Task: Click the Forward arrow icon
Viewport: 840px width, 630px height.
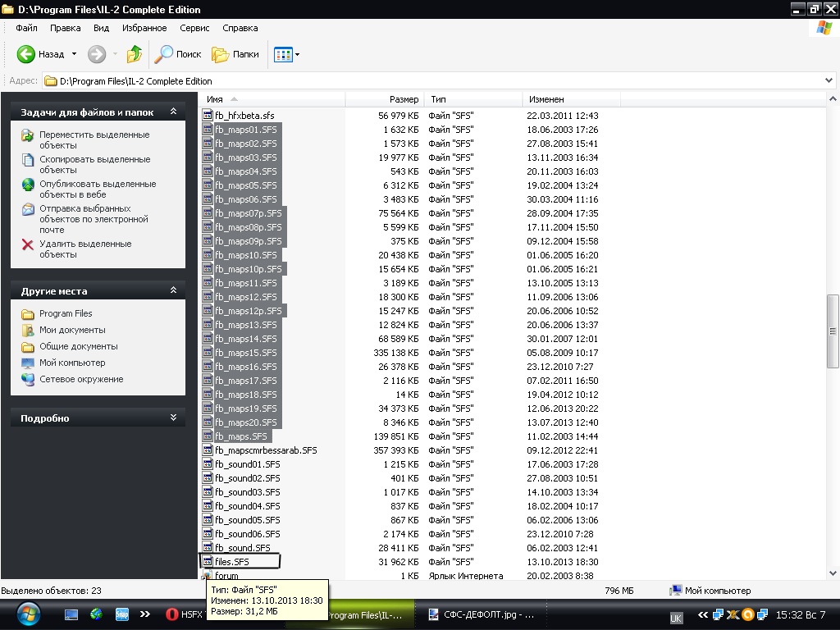Action: (x=97, y=54)
